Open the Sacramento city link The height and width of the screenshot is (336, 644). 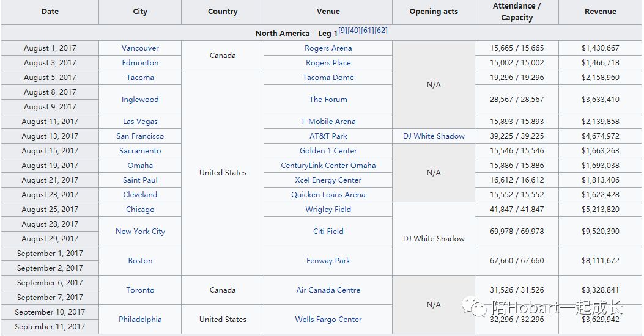coord(140,150)
